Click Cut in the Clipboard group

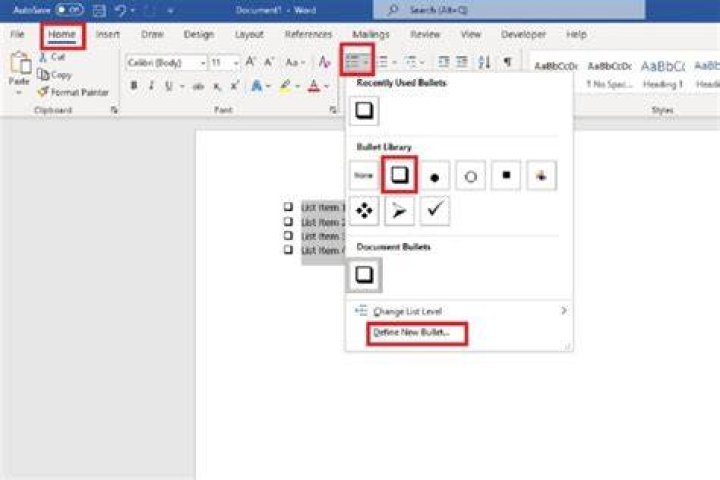tap(52, 57)
